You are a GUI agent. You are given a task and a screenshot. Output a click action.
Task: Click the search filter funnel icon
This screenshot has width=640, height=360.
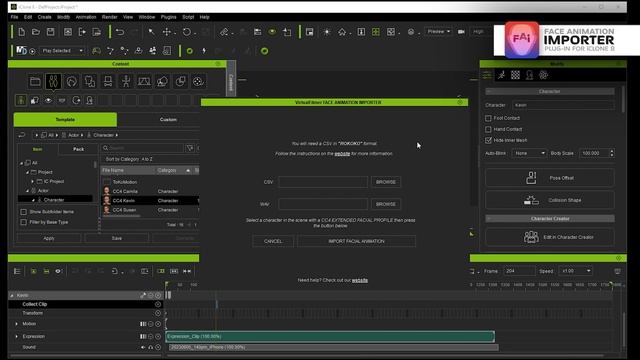190,148
